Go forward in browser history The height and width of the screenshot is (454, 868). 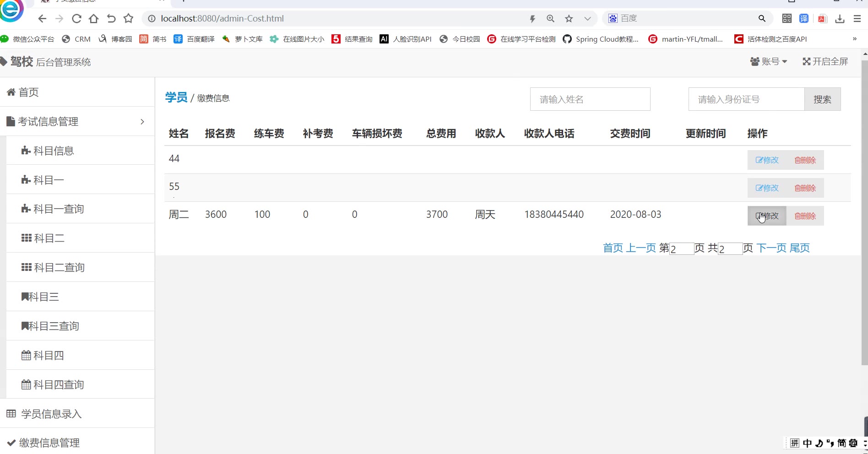59,19
